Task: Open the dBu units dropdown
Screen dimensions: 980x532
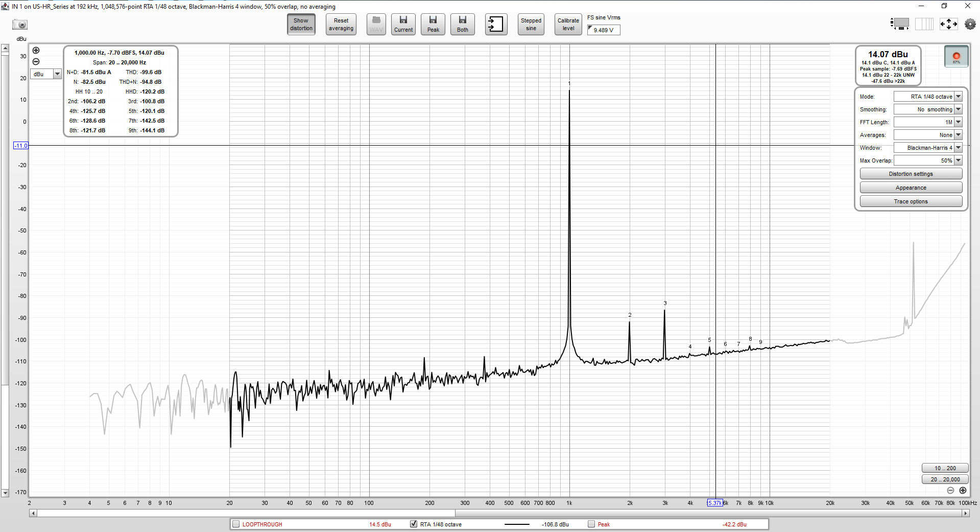Action: [46, 74]
